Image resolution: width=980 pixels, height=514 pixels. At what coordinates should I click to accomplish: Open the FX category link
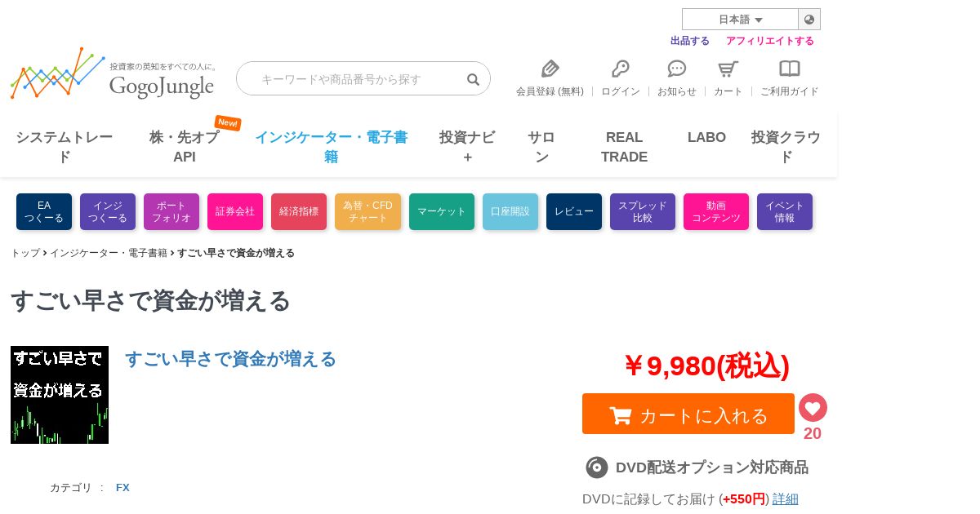click(x=122, y=488)
